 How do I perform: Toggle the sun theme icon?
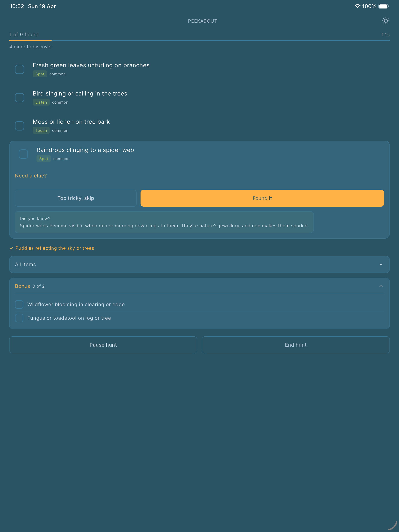[385, 21]
